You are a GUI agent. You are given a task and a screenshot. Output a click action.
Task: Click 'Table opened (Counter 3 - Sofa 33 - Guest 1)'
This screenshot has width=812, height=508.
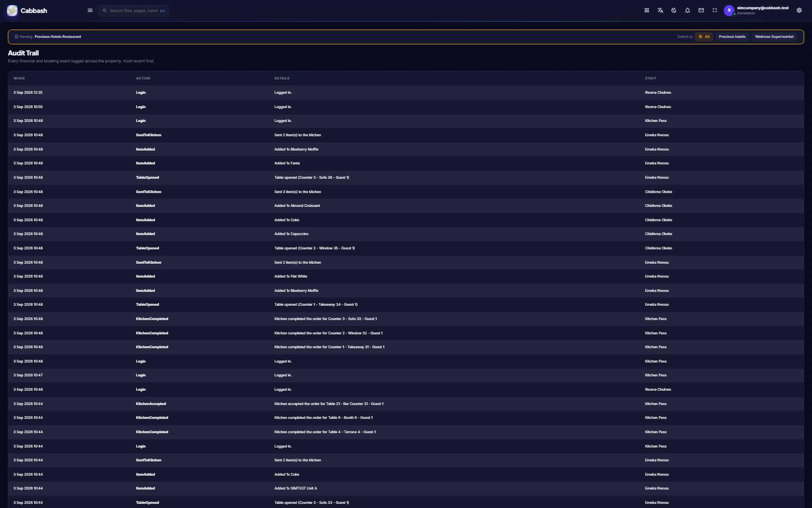[x=312, y=503]
